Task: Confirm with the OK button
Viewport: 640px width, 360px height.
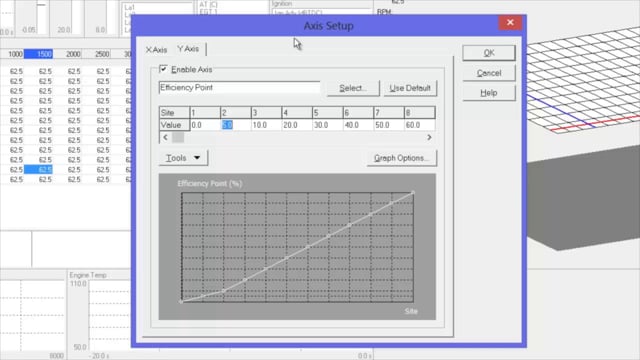Action: pyautogui.click(x=489, y=53)
